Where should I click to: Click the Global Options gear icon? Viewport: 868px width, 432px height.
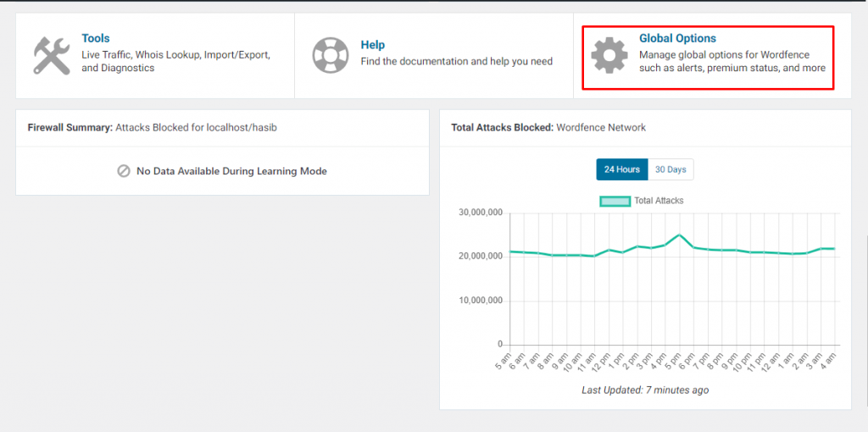609,55
